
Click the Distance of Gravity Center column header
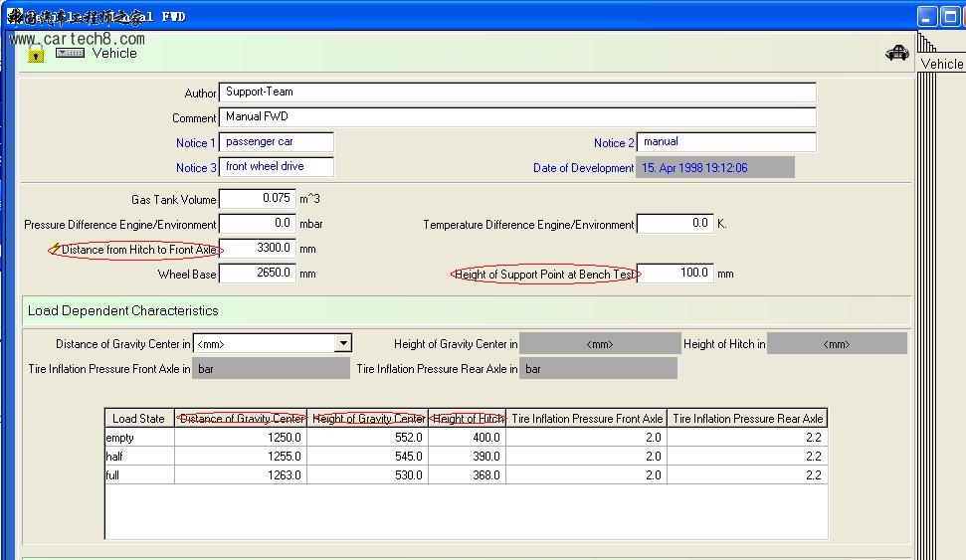click(241, 419)
